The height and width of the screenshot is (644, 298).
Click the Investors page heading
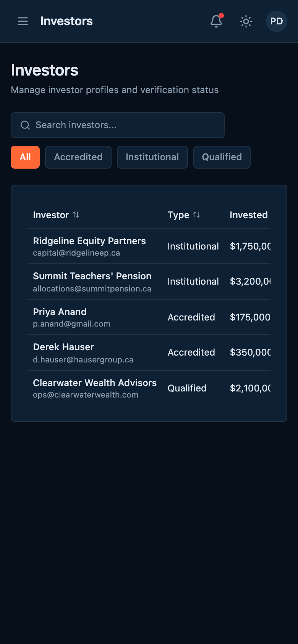(45, 70)
